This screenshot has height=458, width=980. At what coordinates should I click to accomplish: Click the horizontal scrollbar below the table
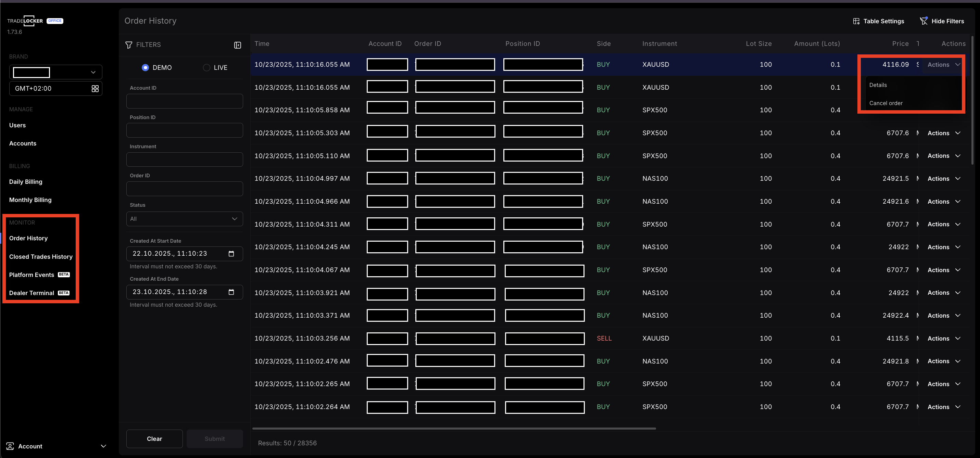pos(453,428)
